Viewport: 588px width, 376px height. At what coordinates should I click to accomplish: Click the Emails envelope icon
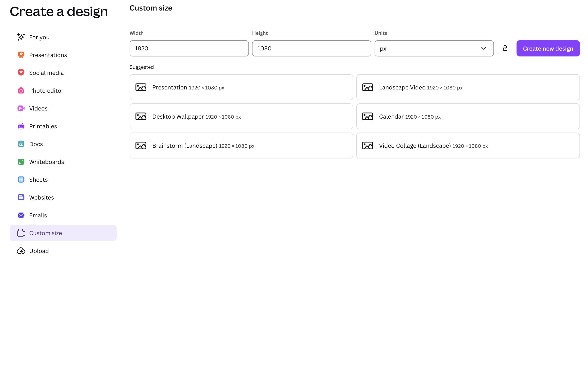click(x=21, y=215)
